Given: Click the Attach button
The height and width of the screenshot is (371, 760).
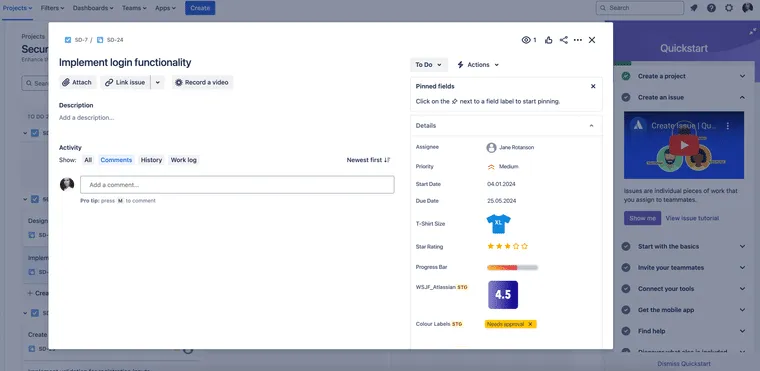Looking at the screenshot, I should click(78, 82).
